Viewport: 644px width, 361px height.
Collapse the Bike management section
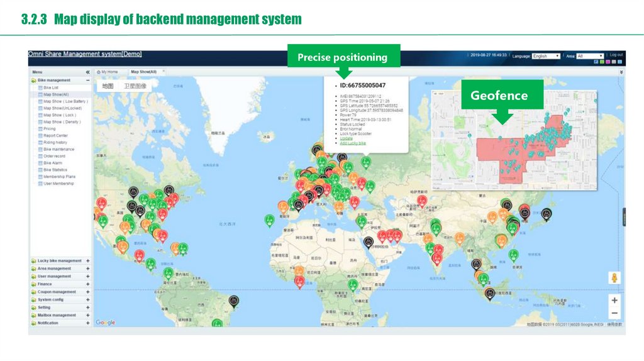pos(87,80)
